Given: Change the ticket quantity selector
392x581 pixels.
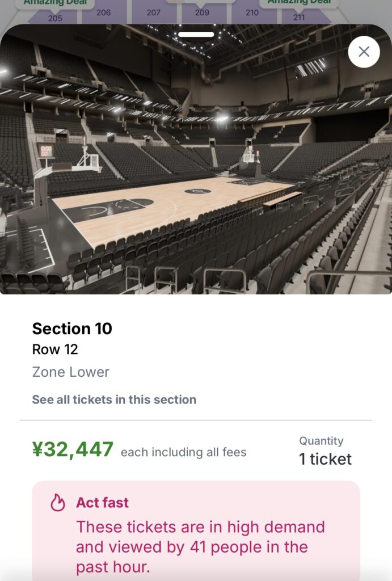Looking at the screenshot, I should [325, 451].
